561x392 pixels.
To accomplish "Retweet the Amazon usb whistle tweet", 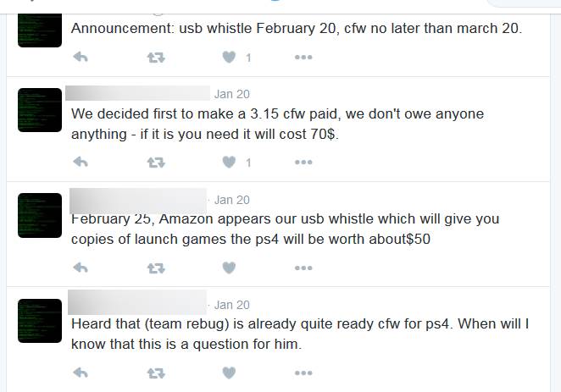I will tap(156, 268).
